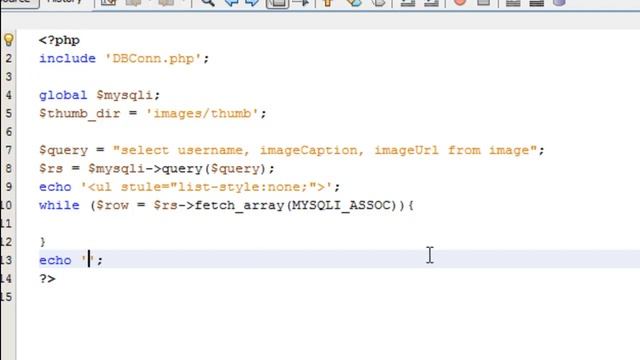
Task: Click the 'global' keyword on line 4
Action: tap(63, 95)
